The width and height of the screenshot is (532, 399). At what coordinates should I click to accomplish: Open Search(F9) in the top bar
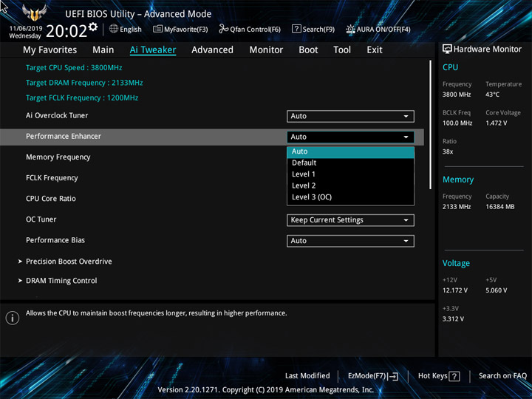pyautogui.click(x=313, y=29)
